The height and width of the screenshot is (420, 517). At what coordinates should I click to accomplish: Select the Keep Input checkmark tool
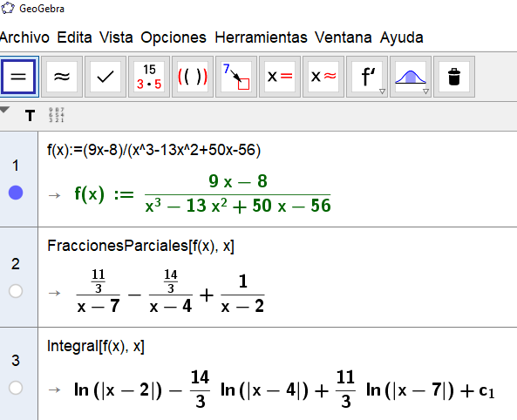tap(105, 77)
